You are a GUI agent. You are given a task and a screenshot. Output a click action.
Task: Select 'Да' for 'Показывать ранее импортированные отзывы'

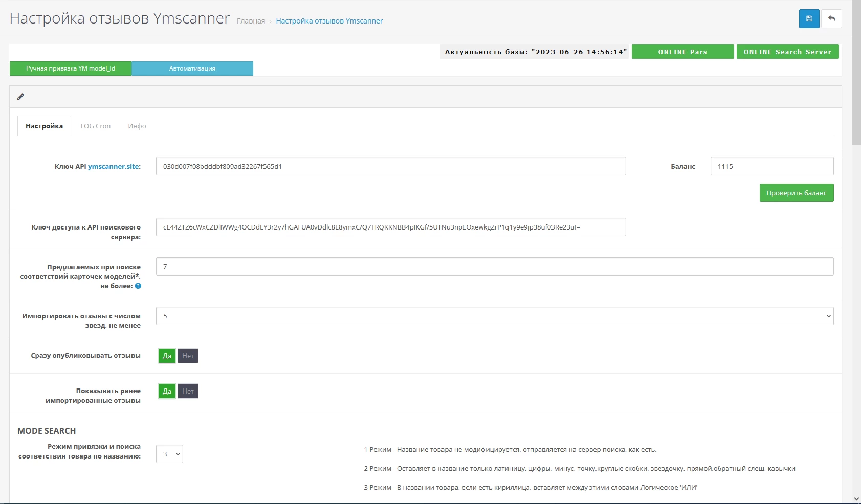167,391
